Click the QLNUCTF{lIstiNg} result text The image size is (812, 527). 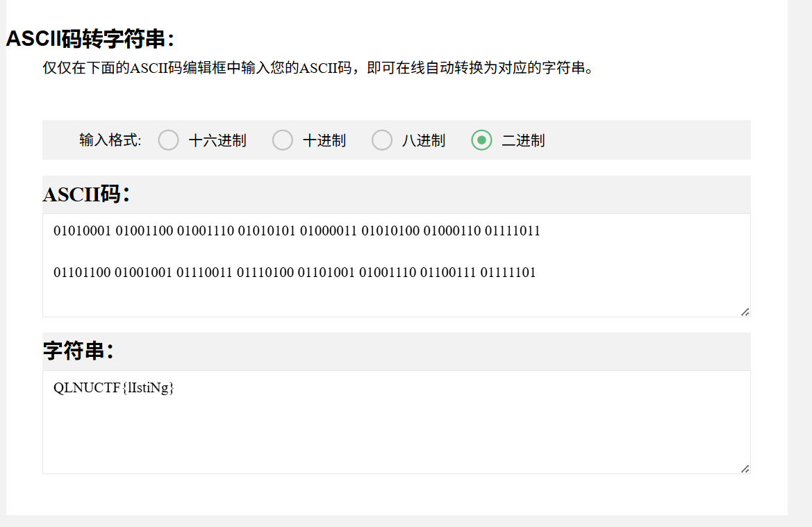113,387
